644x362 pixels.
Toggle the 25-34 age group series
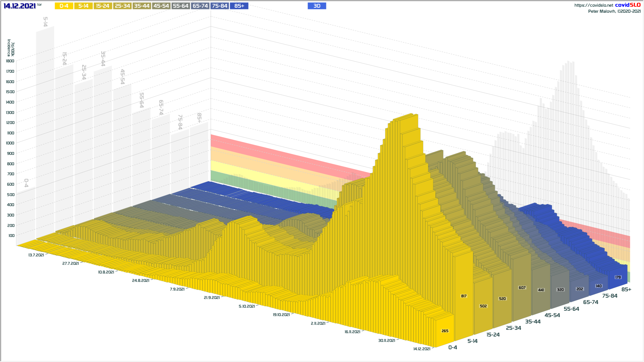tap(122, 6)
